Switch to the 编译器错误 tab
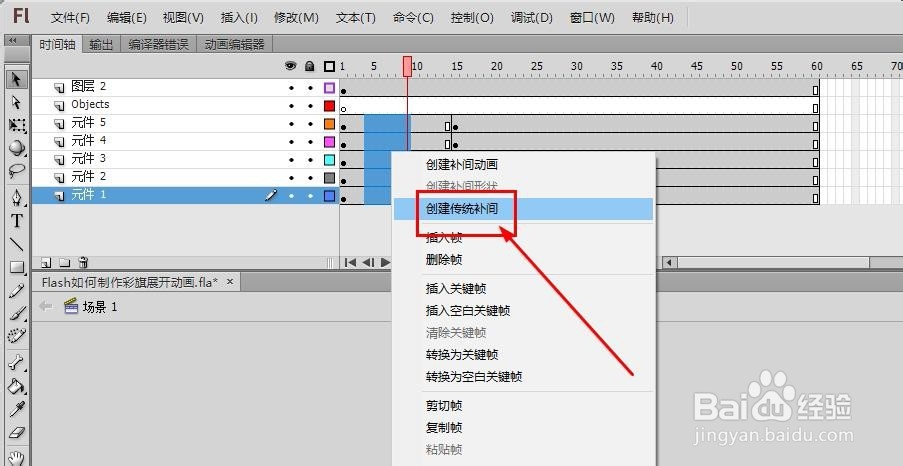The width and height of the screenshot is (903, 466). [158, 44]
